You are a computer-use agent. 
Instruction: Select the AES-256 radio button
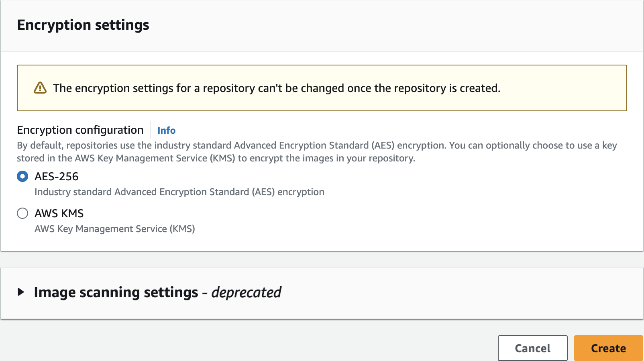click(x=22, y=176)
